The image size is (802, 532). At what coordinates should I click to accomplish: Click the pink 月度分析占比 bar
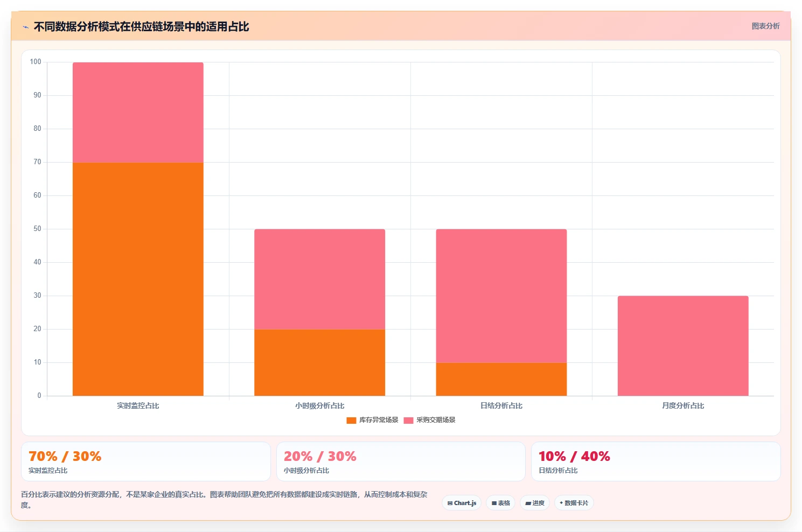tap(683, 346)
